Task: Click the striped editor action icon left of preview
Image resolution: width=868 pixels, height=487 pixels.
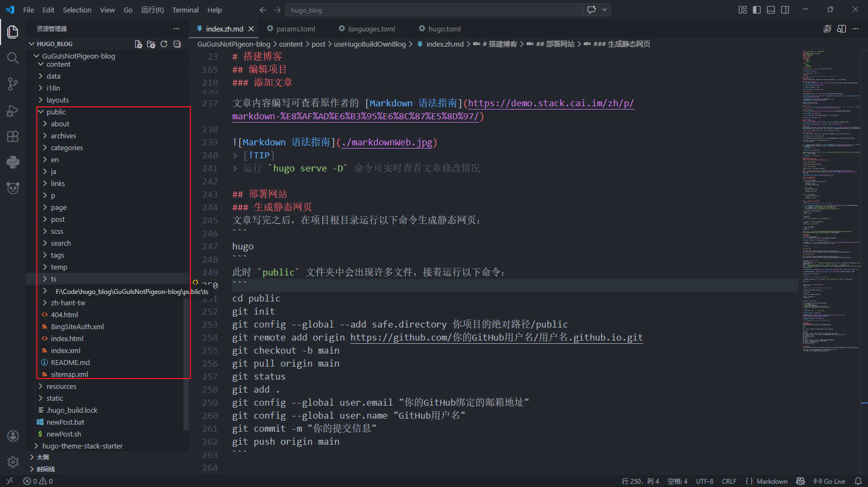Action: pyautogui.click(x=827, y=29)
